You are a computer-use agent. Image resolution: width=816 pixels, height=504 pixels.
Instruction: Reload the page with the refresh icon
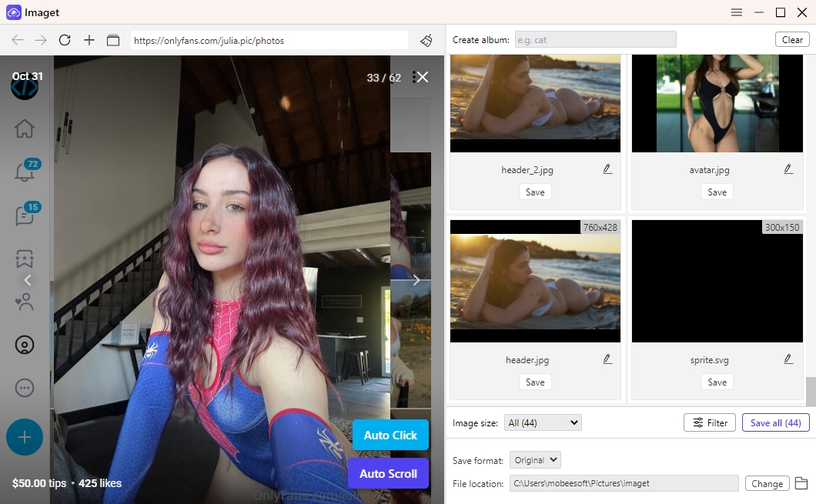tap(65, 40)
